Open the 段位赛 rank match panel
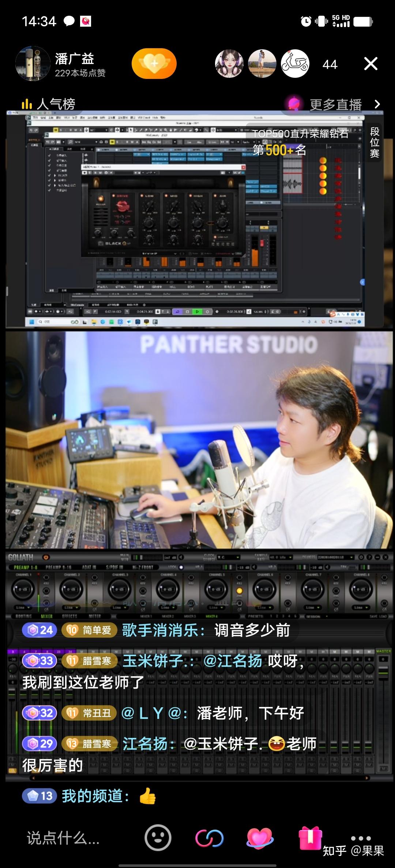The height and width of the screenshot is (868, 395). click(375, 142)
